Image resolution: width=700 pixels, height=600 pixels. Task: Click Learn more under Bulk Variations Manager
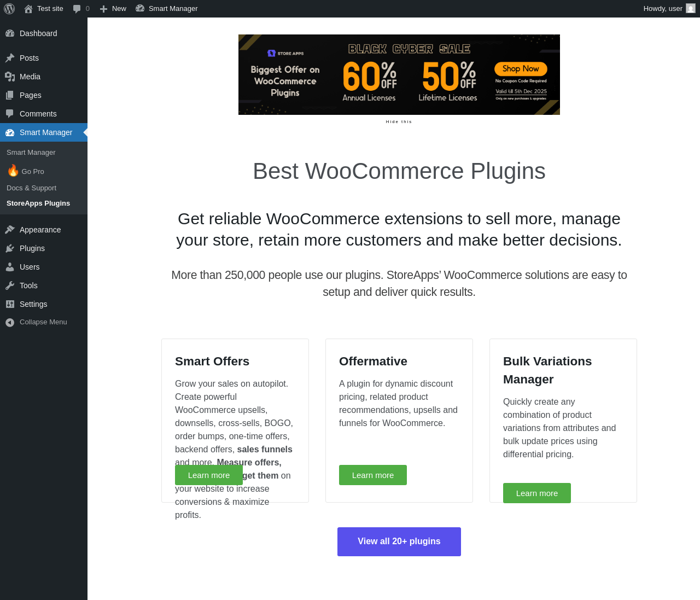click(537, 493)
